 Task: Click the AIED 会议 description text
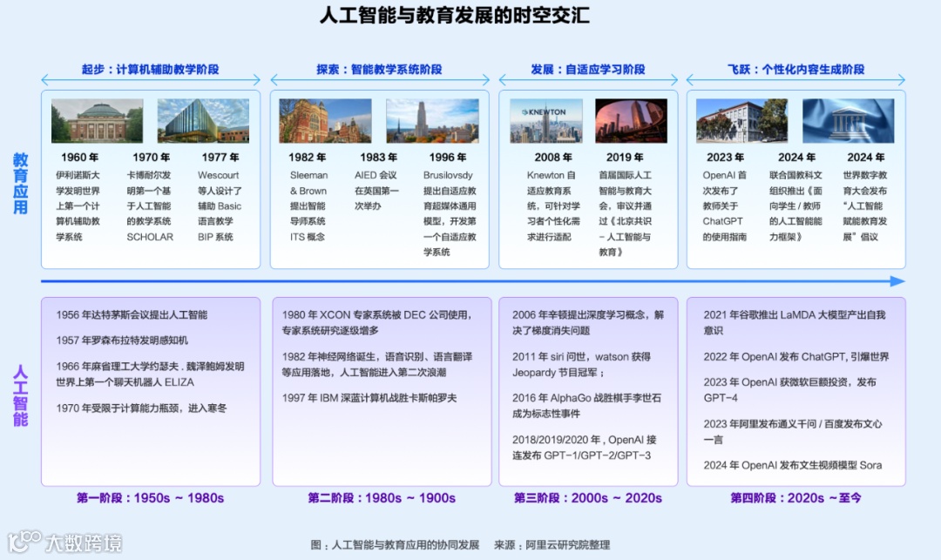[377, 191]
